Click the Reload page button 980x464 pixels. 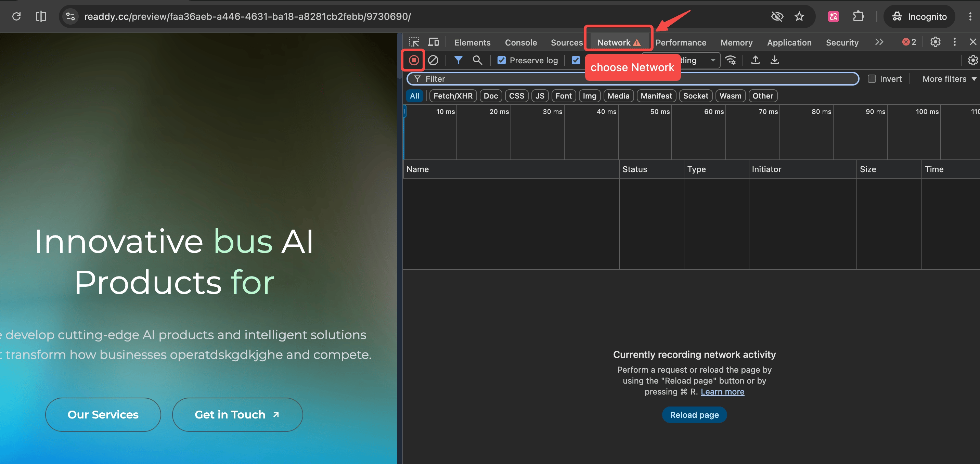tap(694, 415)
